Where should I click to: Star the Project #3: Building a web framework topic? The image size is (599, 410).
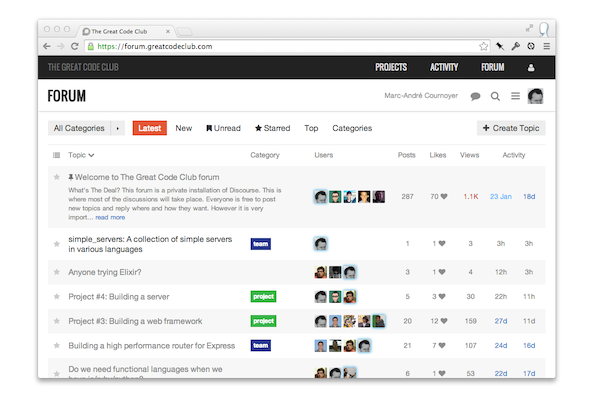(x=57, y=321)
